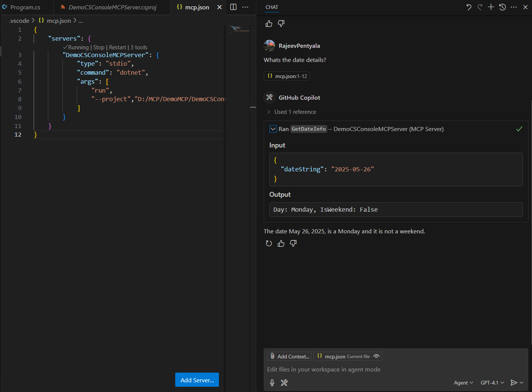This screenshot has height=392, width=532.
Task: Thumbs down the Monday date response
Action: click(x=293, y=243)
